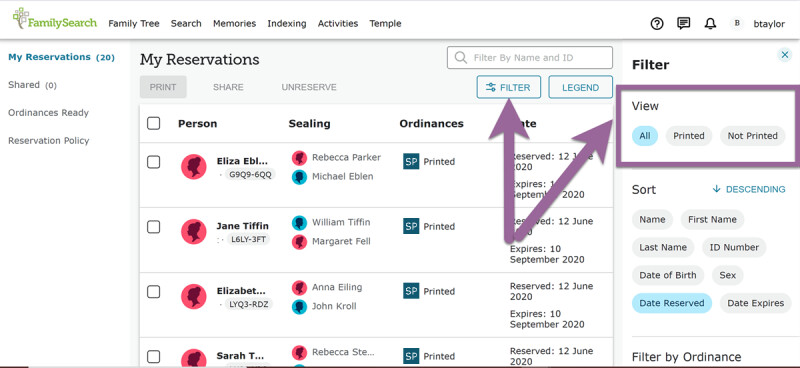This screenshot has width=800, height=368.
Task: Click the Filter By Name and ID field
Action: coord(530,58)
